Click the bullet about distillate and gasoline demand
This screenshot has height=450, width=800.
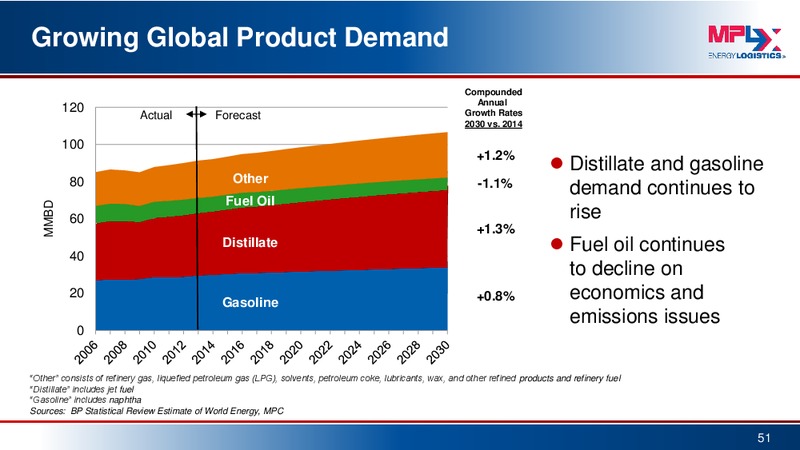tap(666, 188)
